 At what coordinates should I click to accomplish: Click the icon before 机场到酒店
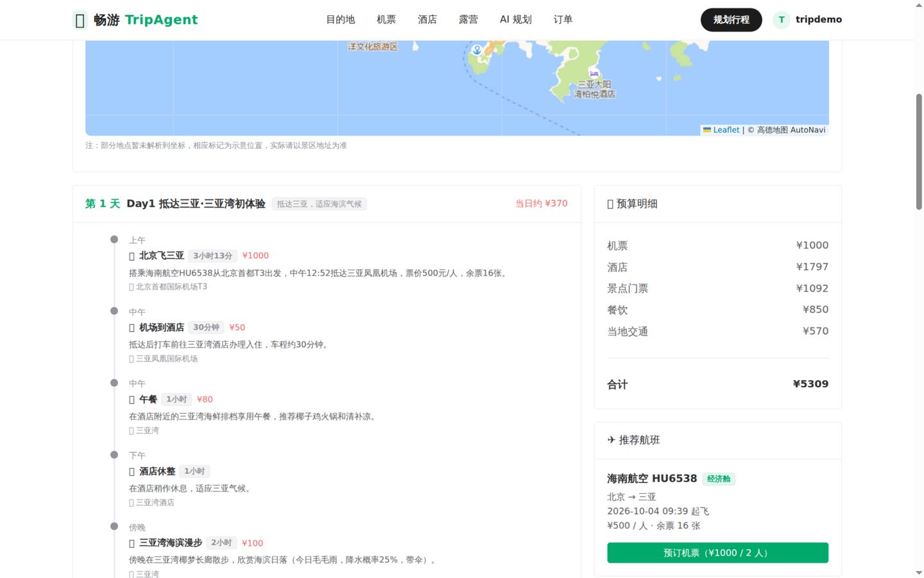(132, 328)
